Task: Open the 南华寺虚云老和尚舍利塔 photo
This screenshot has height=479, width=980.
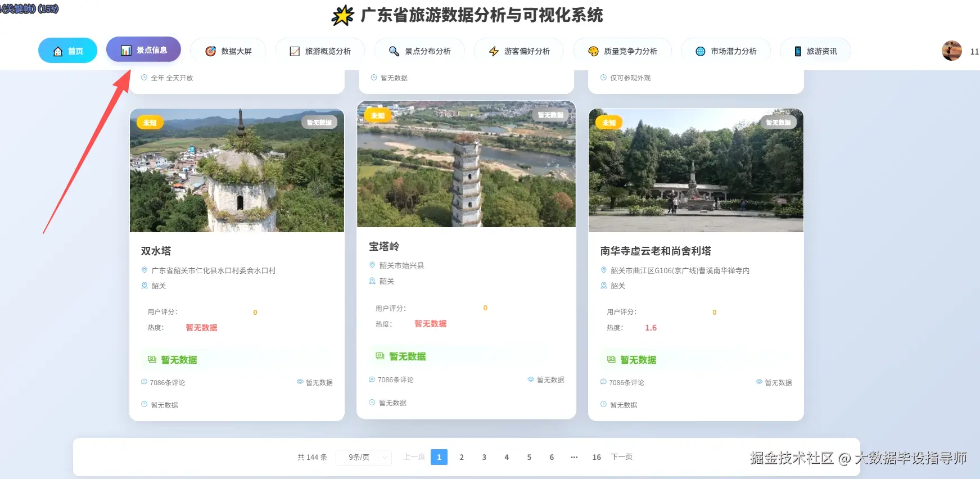Action: point(696,170)
